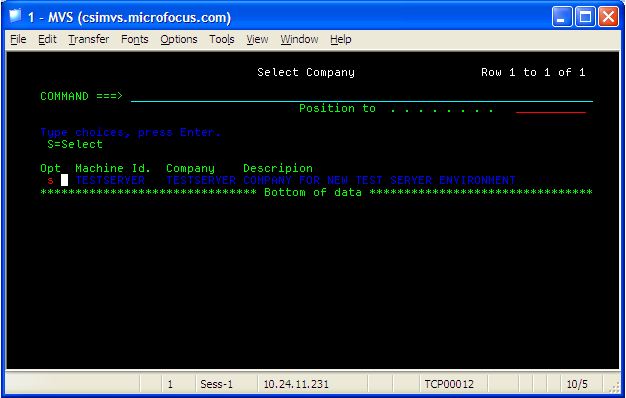Open the Transfer menu

(x=89, y=40)
